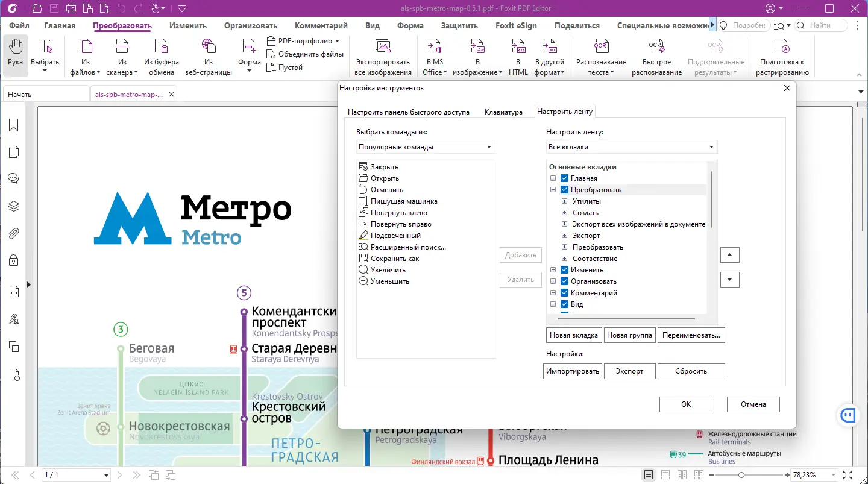Image resolution: width=868 pixels, height=484 pixels.
Task: Open the Attachments paperclip panel
Action: coord(13,233)
